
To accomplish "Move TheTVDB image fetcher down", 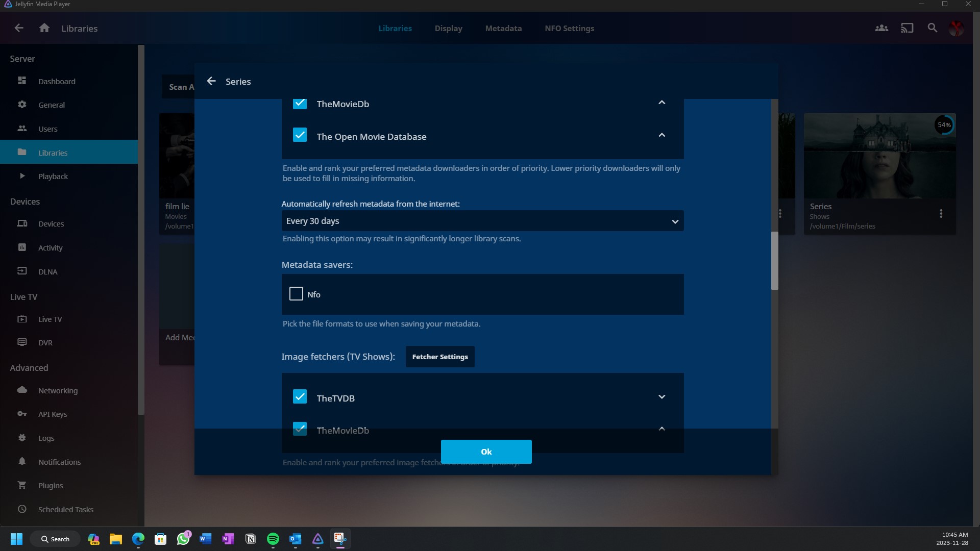I will click(661, 397).
